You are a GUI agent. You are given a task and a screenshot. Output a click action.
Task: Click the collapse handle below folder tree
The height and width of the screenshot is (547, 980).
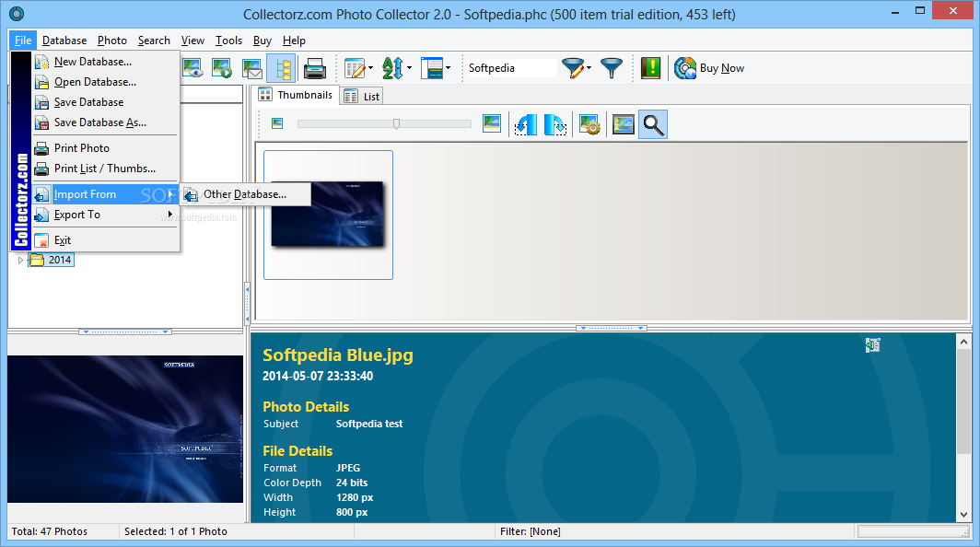click(x=125, y=332)
